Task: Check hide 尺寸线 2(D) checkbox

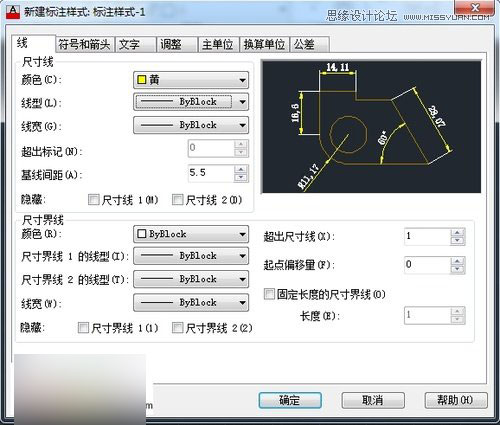Action: tap(178, 200)
